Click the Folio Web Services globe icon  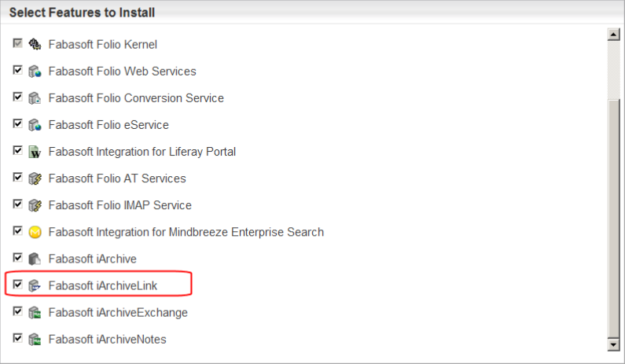point(35,71)
